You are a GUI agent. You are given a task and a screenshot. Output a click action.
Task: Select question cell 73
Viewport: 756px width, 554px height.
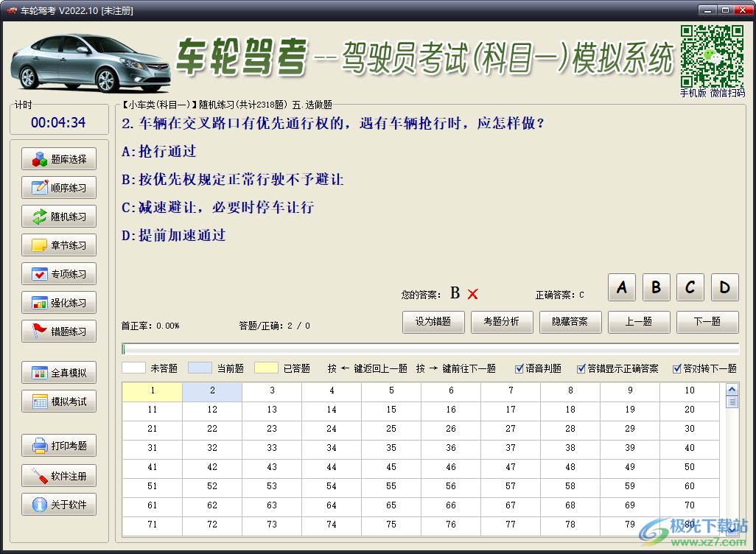coord(272,525)
